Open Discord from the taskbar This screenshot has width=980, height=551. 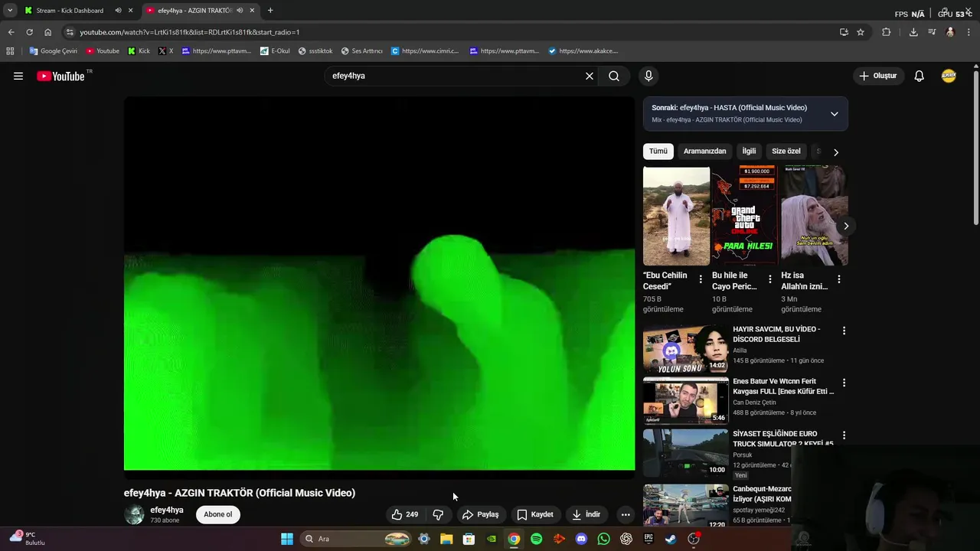[581, 539]
